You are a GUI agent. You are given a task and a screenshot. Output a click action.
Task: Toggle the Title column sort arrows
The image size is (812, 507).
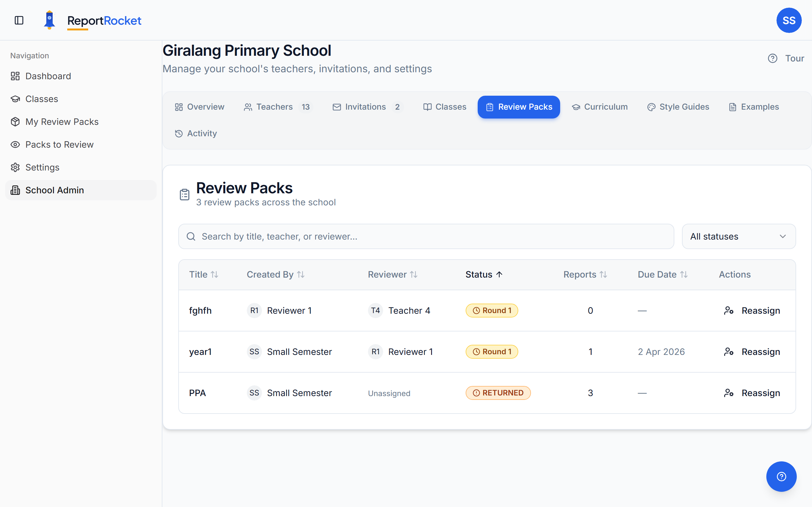[215, 274]
